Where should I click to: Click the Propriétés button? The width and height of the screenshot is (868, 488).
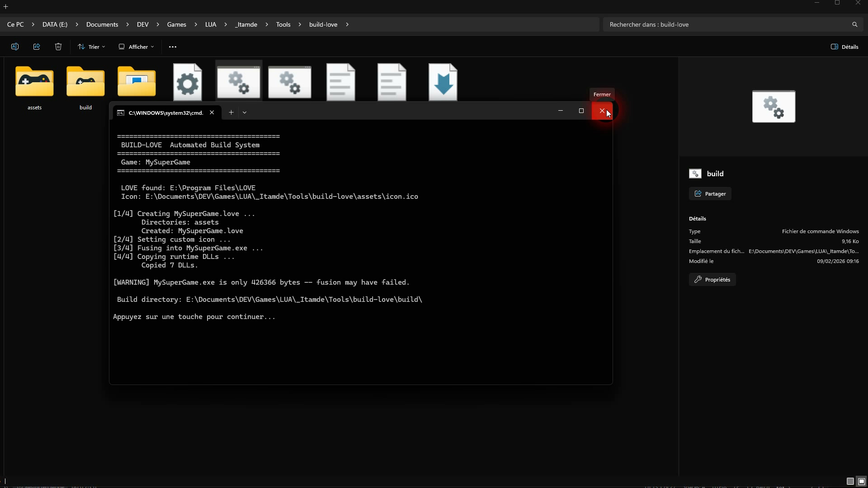tap(712, 279)
